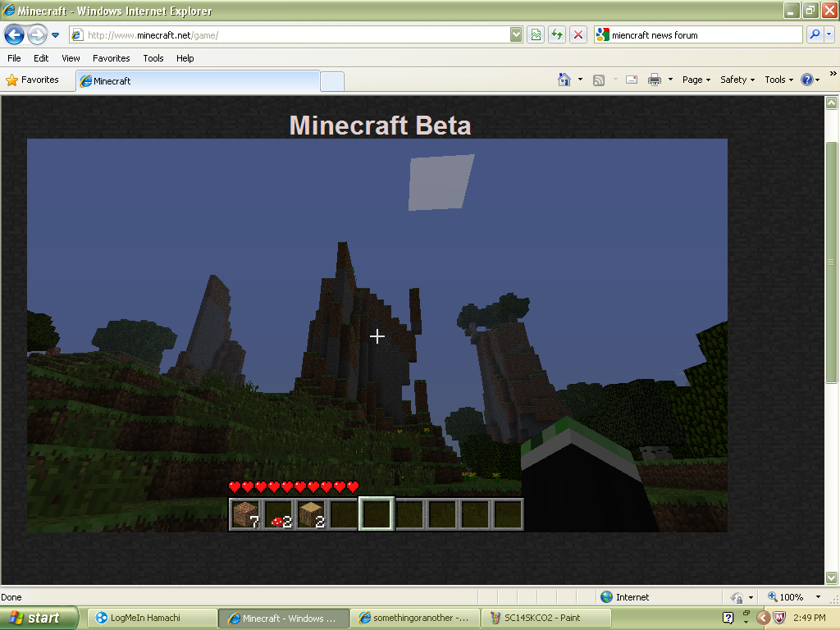Open the File menu
The image size is (840, 630).
tap(15, 58)
